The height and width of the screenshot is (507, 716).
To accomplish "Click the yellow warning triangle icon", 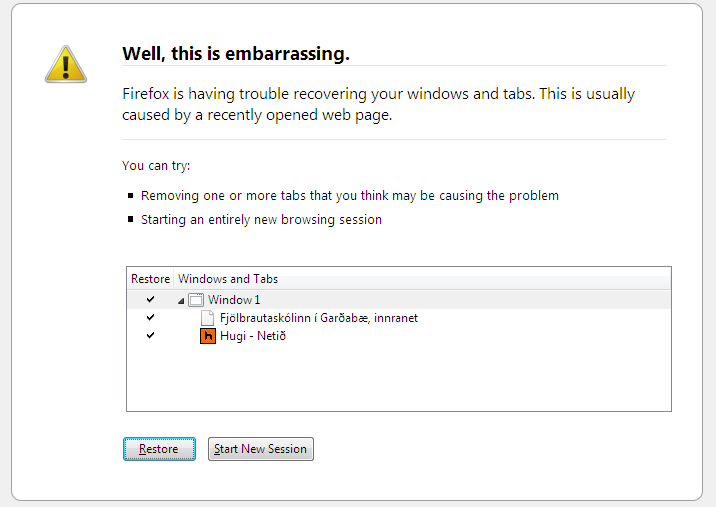I will 66,64.
